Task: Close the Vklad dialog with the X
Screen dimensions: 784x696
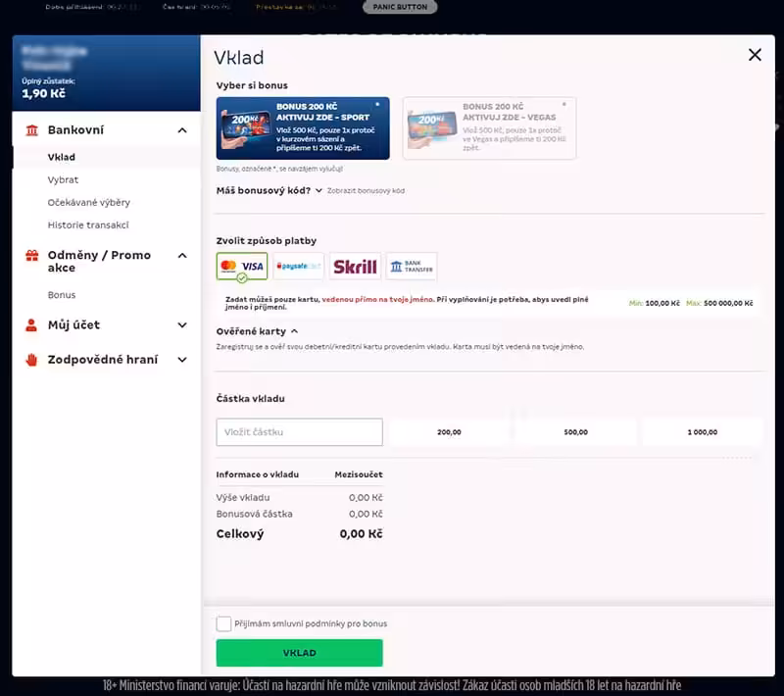Action: tap(755, 55)
